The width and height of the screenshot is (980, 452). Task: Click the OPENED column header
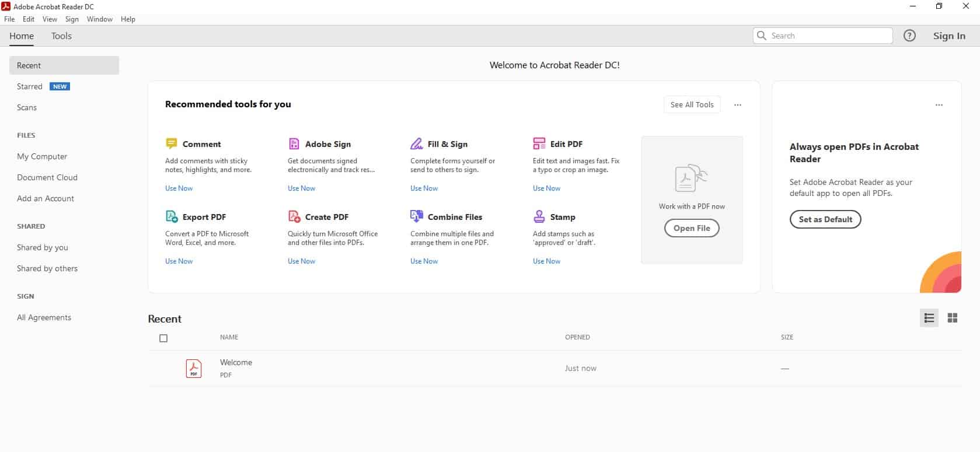point(577,337)
